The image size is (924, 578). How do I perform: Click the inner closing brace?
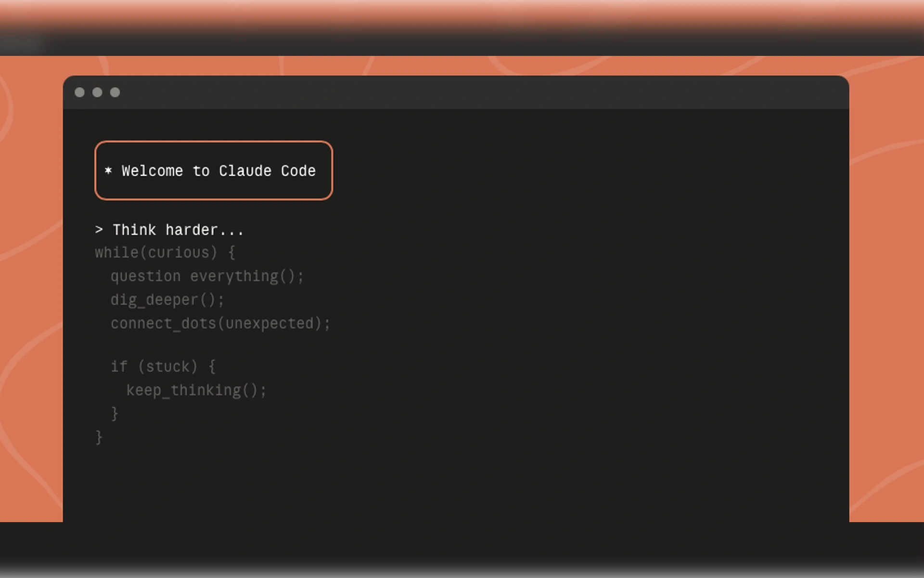pyautogui.click(x=115, y=413)
